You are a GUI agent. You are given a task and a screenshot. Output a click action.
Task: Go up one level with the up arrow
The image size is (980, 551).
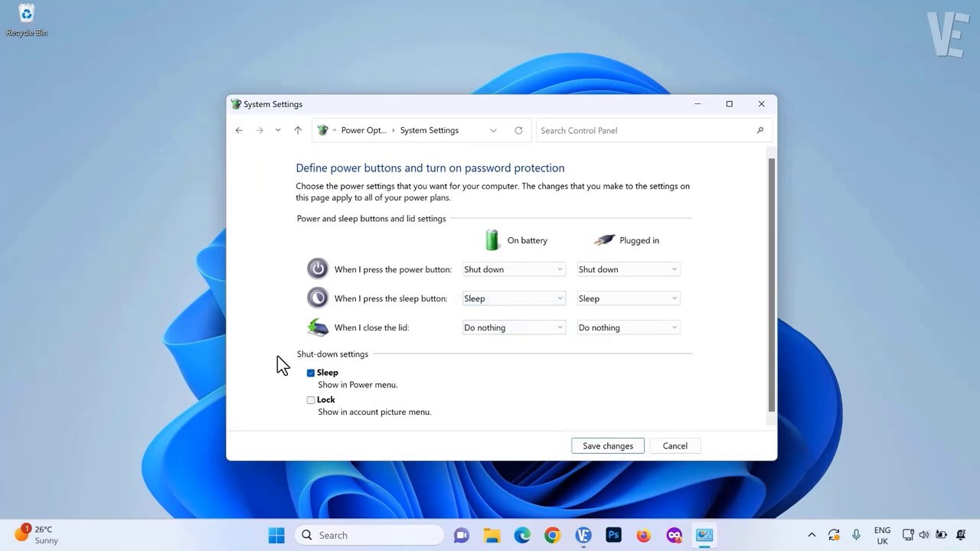point(298,130)
